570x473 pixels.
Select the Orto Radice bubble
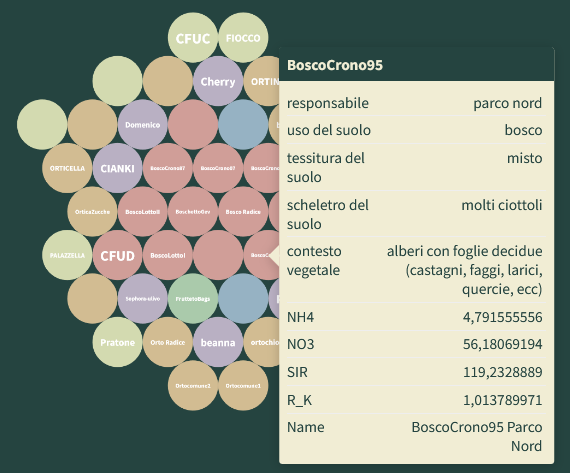coord(168,342)
